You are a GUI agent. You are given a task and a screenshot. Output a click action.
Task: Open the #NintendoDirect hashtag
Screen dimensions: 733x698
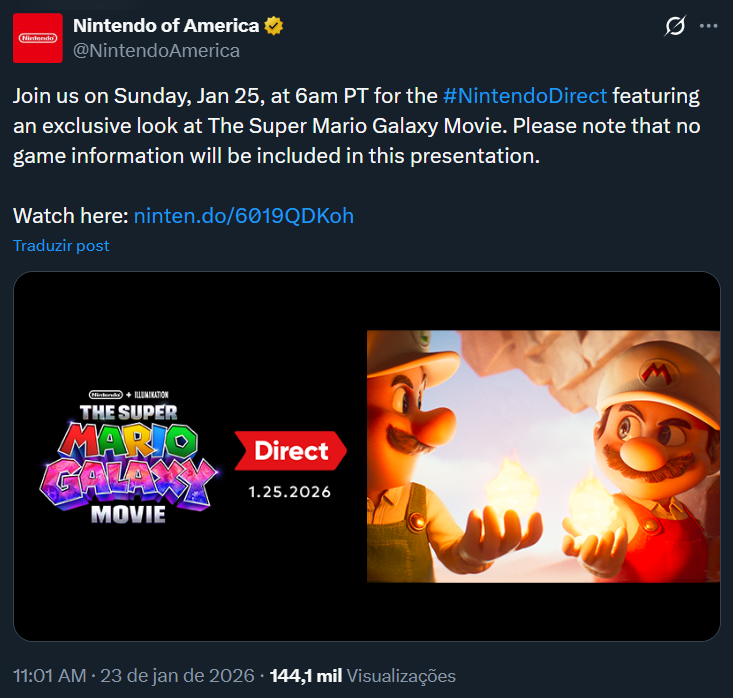[x=524, y=97]
